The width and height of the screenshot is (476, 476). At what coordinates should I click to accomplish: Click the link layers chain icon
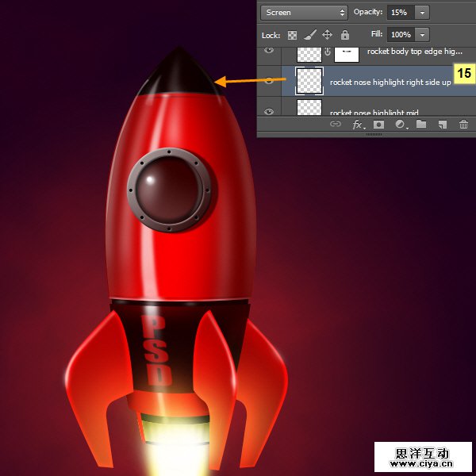pos(336,125)
